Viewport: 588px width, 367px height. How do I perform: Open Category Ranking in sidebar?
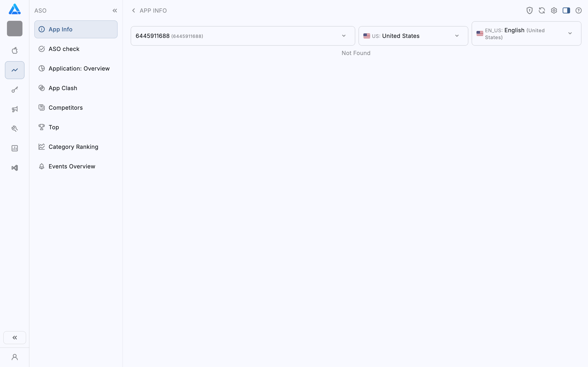pyautogui.click(x=73, y=147)
